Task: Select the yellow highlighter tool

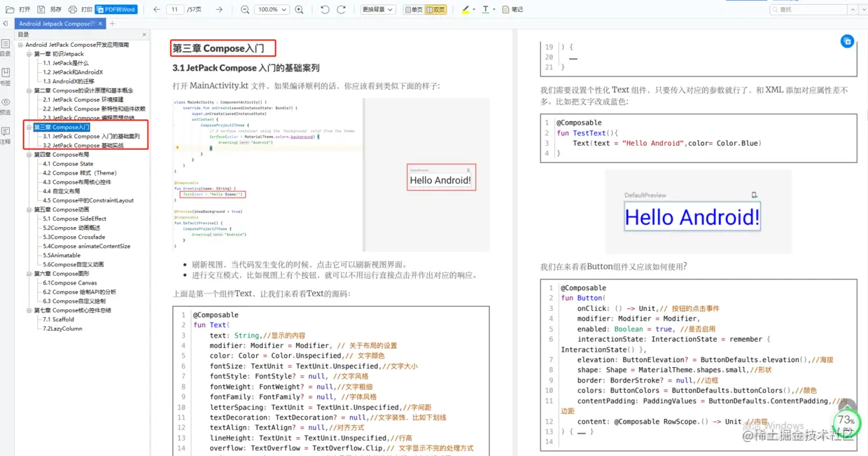Action: tap(465, 10)
